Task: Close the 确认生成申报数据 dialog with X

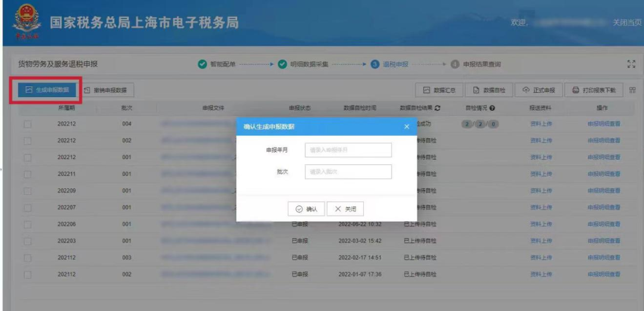Action: click(407, 126)
